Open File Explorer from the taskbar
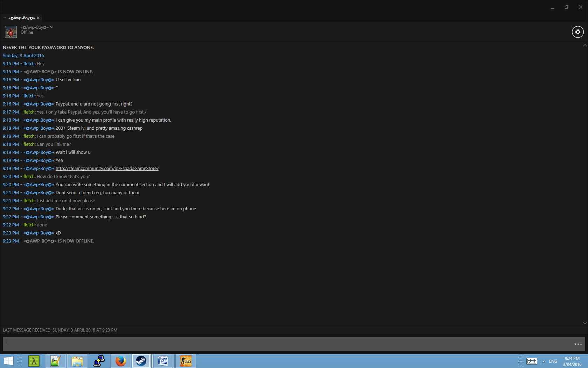Viewport: 588px width, 368px height. [77, 361]
